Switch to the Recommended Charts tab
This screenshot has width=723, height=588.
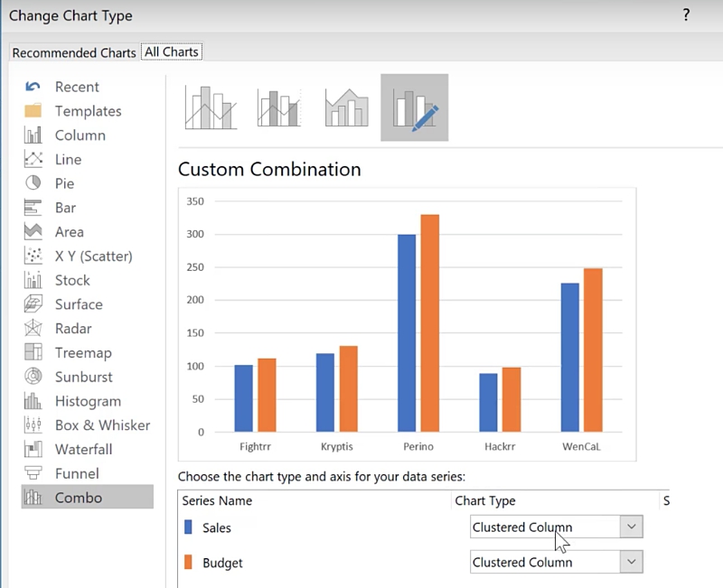pyautogui.click(x=74, y=52)
